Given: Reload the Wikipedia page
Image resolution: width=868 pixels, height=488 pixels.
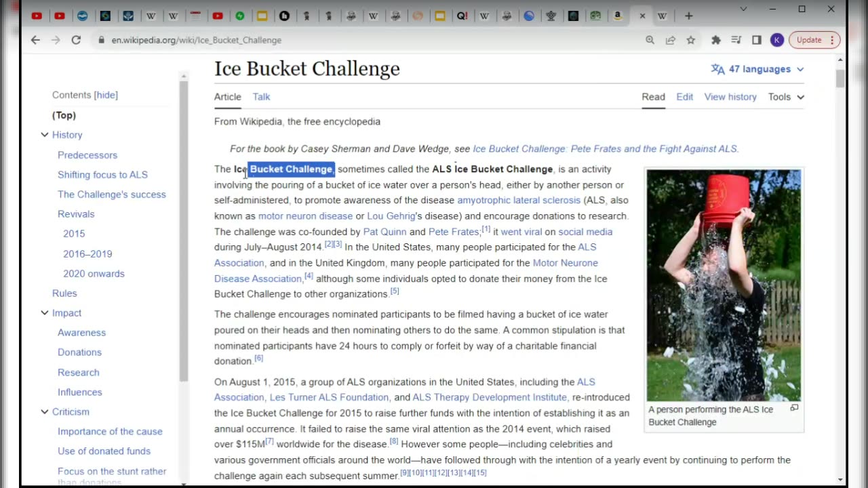Looking at the screenshot, I should coord(76,40).
